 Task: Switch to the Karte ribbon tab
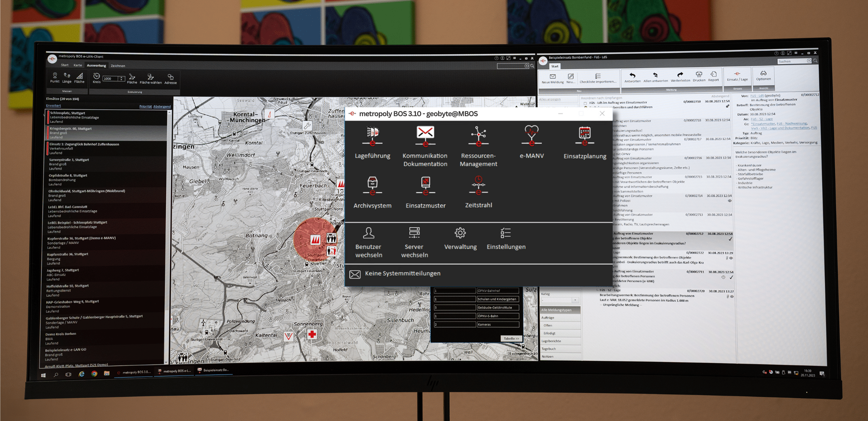[x=78, y=65]
